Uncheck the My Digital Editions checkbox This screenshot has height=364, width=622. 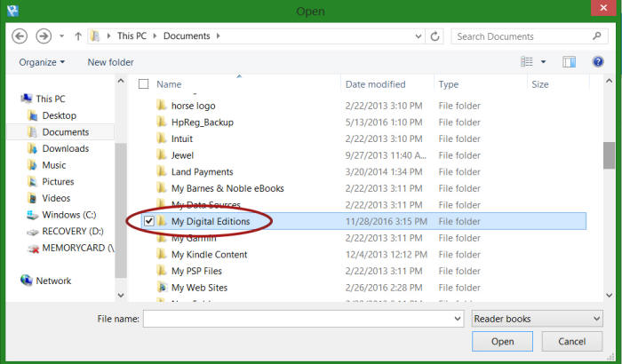point(148,221)
